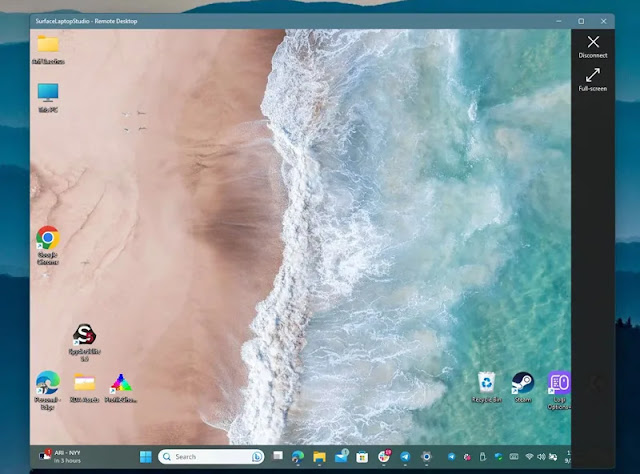The width and height of the screenshot is (640, 474).
Task: Open Task View from the taskbar
Action: tap(278, 456)
